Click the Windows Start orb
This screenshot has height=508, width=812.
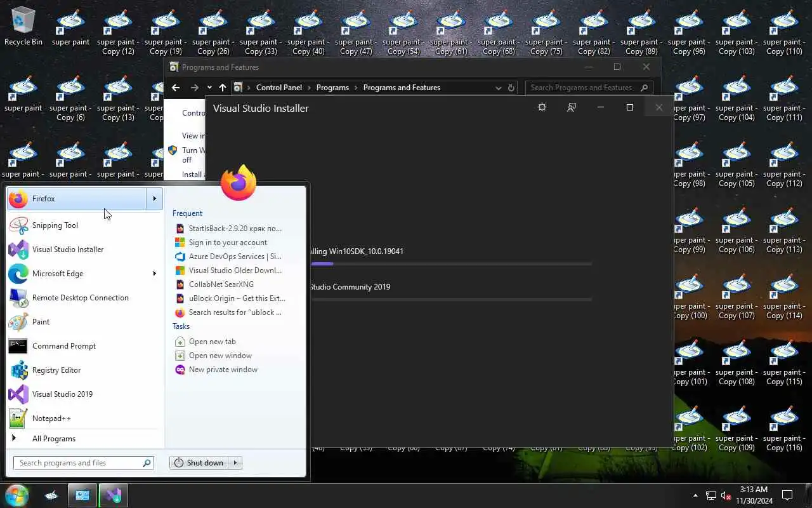pos(17,495)
